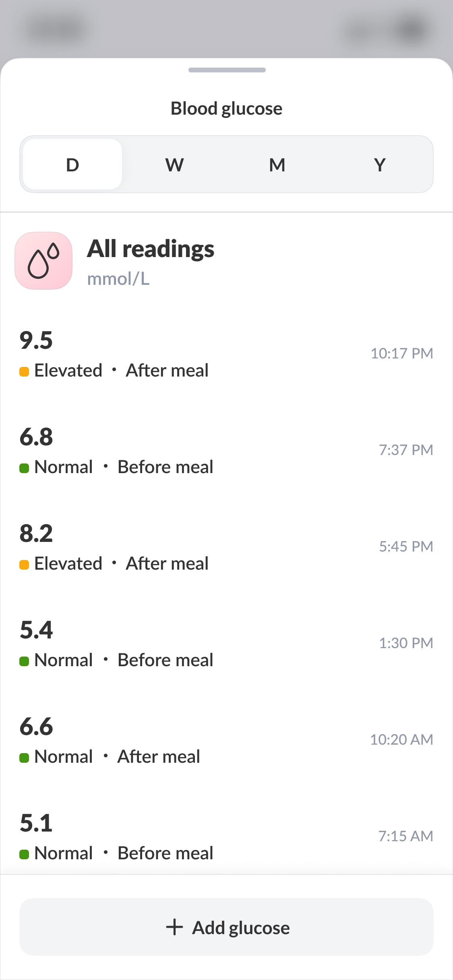This screenshot has height=980, width=453.
Task: Switch to the D day view
Action: coord(72,165)
